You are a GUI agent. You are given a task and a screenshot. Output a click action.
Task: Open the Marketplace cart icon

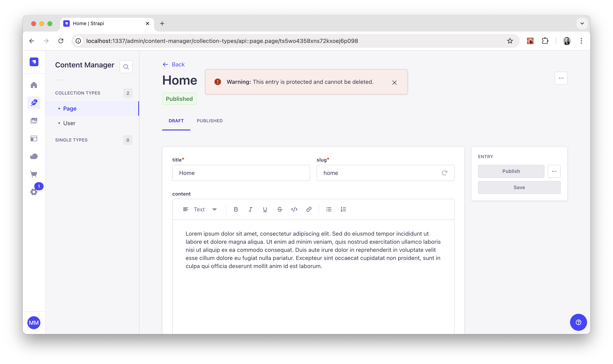pyautogui.click(x=34, y=174)
